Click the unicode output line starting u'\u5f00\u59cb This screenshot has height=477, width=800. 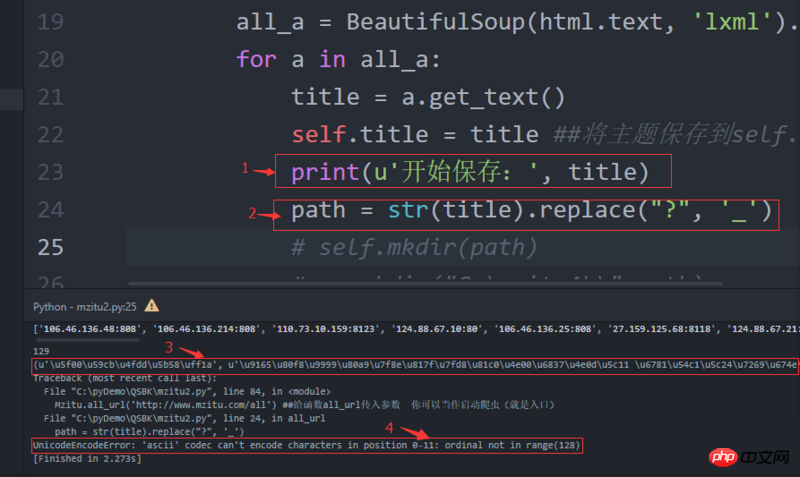click(415, 365)
